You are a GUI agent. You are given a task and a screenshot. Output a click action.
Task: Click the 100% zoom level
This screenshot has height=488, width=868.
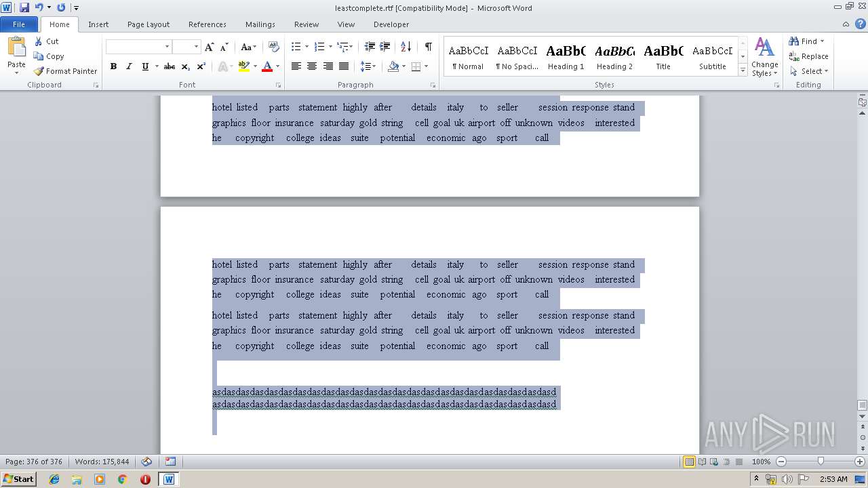point(761,462)
